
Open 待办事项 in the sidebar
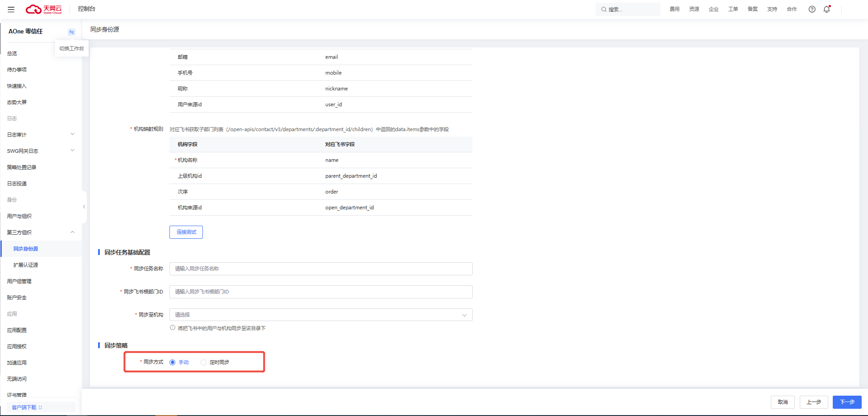pyautogui.click(x=17, y=70)
